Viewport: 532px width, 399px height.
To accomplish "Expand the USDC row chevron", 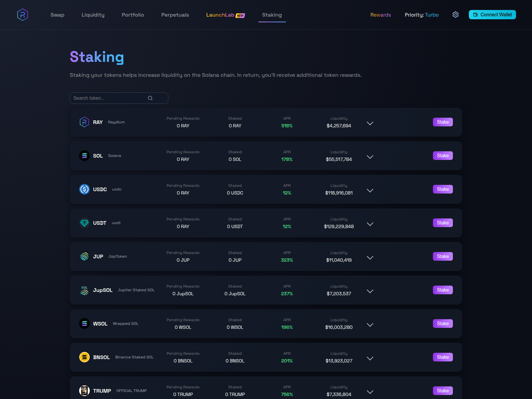I will (x=370, y=191).
